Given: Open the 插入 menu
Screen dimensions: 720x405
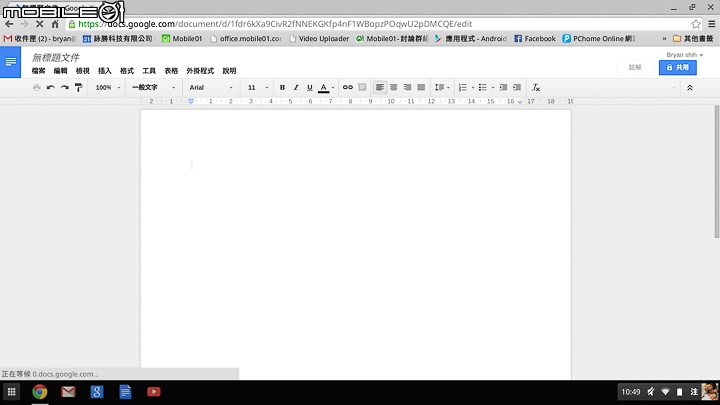Looking at the screenshot, I should tap(105, 71).
